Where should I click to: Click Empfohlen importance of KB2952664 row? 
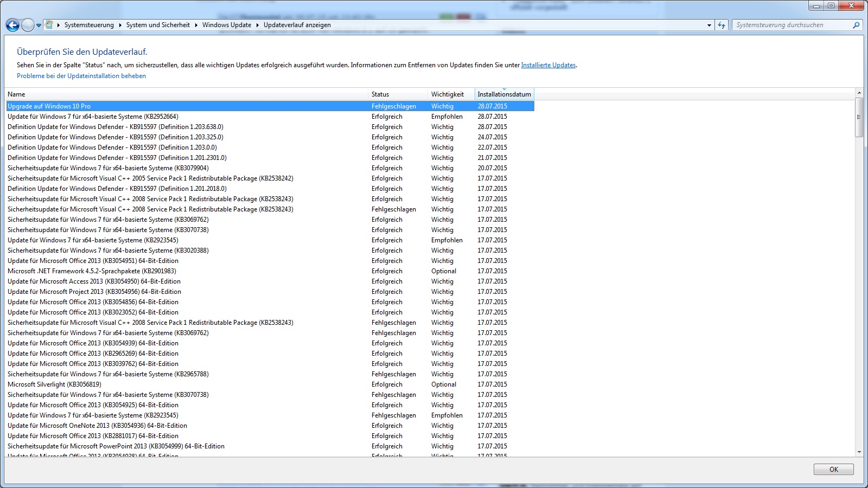point(447,117)
